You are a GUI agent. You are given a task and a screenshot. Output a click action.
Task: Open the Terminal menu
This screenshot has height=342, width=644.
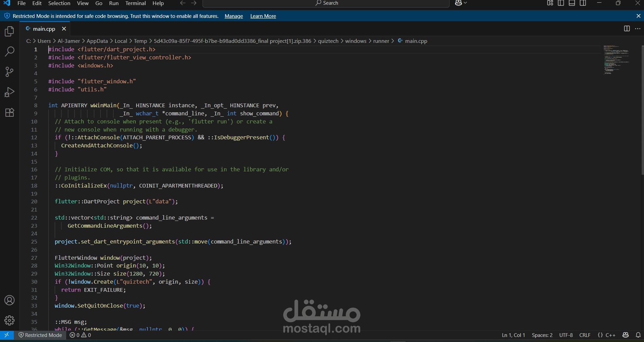pos(136,3)
